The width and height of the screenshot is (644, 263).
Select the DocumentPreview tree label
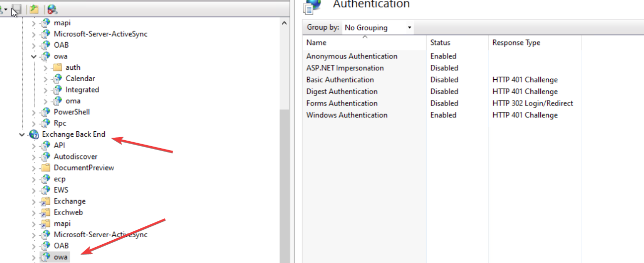coord(84,167)
